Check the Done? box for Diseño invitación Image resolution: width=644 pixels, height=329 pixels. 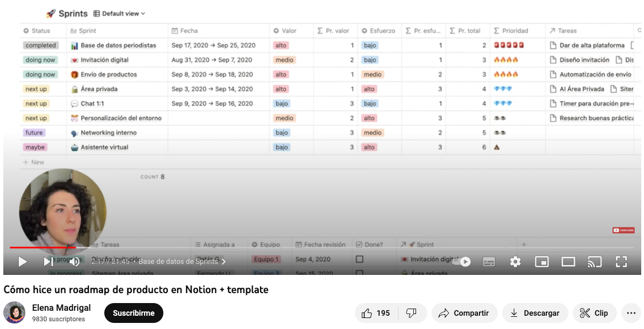[359, 259]
